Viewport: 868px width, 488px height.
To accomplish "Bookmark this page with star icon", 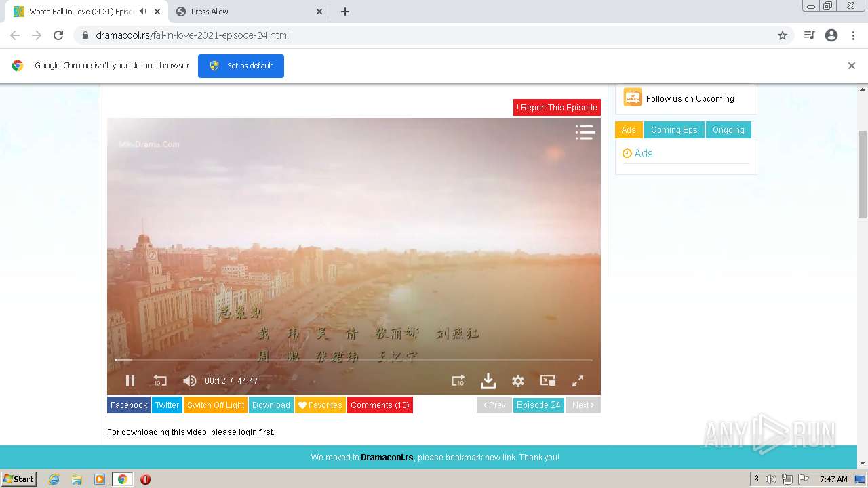I will [x=783, y=35].
